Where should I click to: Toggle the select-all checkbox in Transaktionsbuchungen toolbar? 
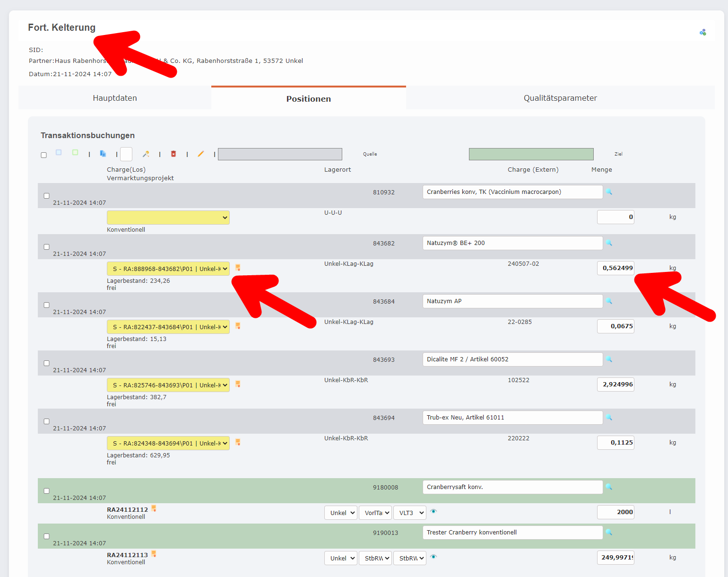44,155
